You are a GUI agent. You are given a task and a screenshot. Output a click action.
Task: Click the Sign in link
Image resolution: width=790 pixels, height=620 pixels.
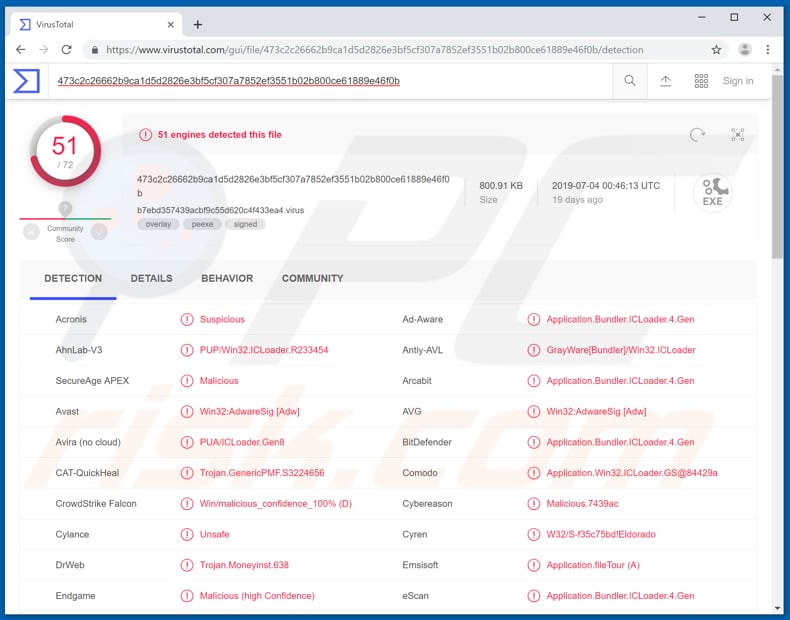click(x=738, y=81)
